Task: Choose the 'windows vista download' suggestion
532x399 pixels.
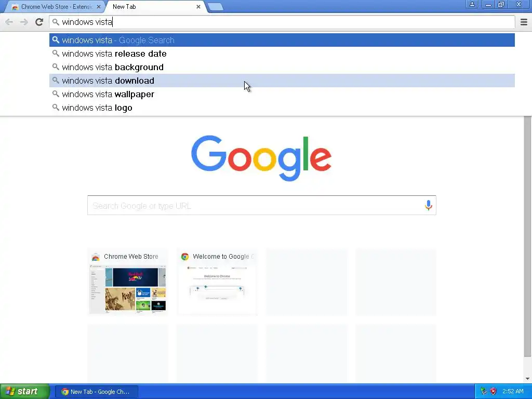Action: [282, 81]
